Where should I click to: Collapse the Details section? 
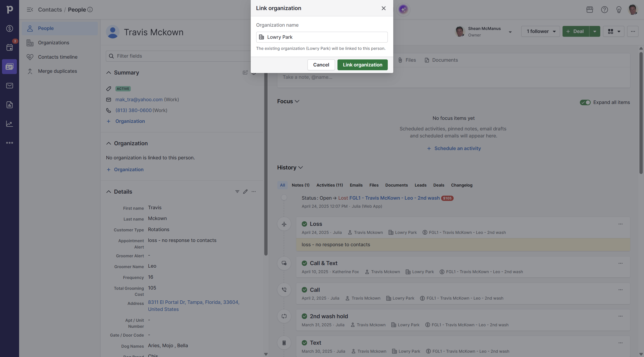point(108,192)
